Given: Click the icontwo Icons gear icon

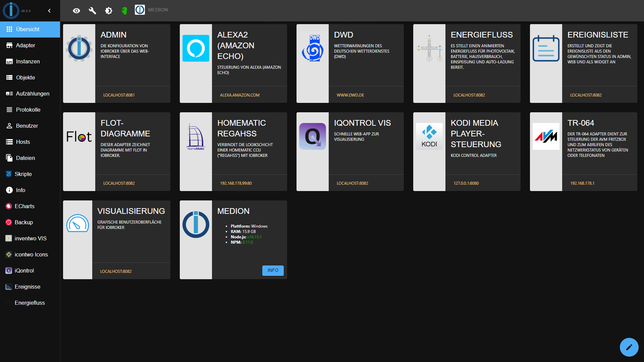Looking at the screenshot, I should tap(9, 255).
